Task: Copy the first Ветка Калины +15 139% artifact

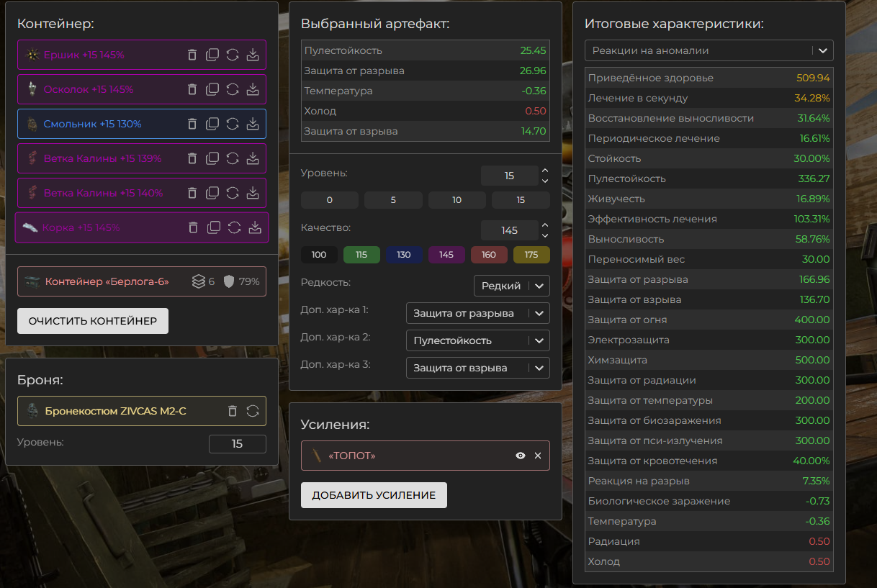Action: coord(212,158)
